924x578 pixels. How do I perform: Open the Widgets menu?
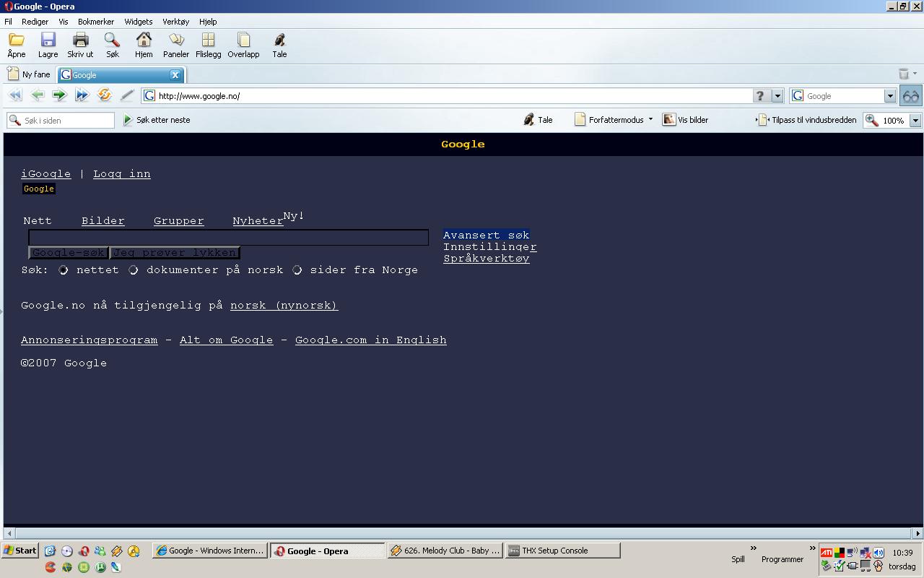tap(138, 22)
